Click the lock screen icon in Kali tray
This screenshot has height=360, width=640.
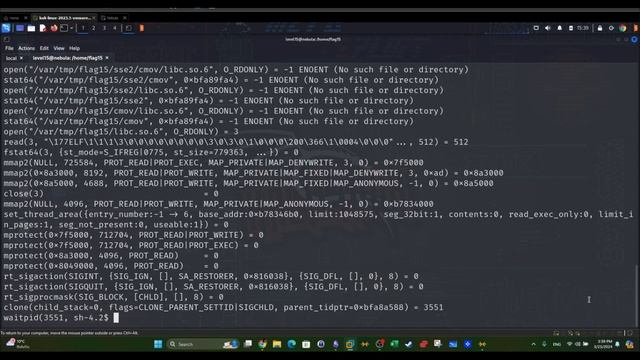pos(600,28)
